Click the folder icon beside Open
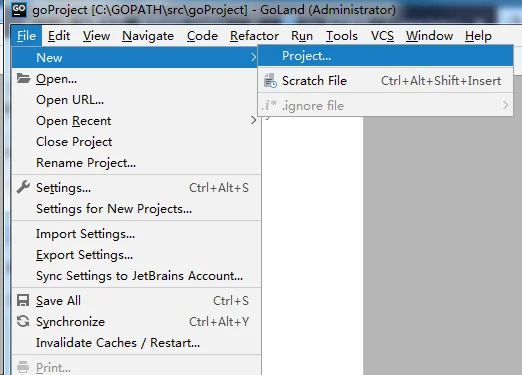522x375 pixels. click(23, 78)
